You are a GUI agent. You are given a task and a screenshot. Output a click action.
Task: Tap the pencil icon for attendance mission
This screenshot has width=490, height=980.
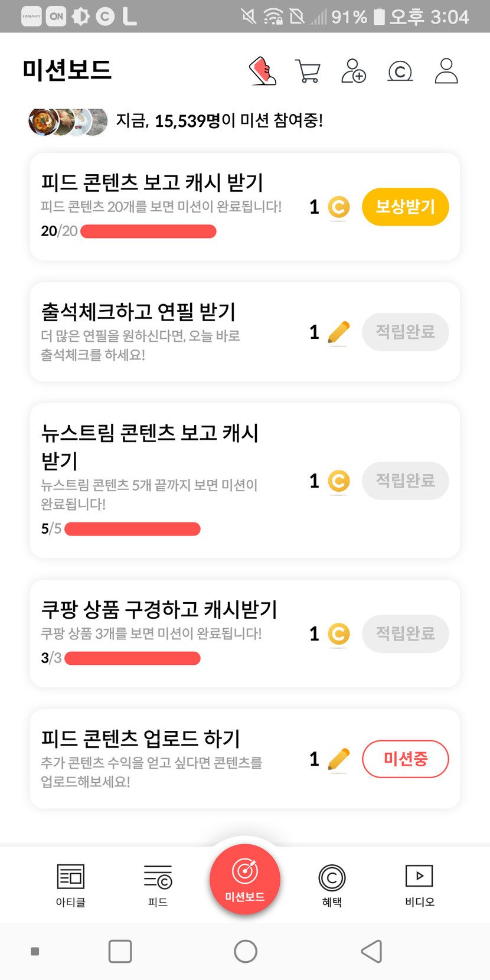[x=338, y=332]
